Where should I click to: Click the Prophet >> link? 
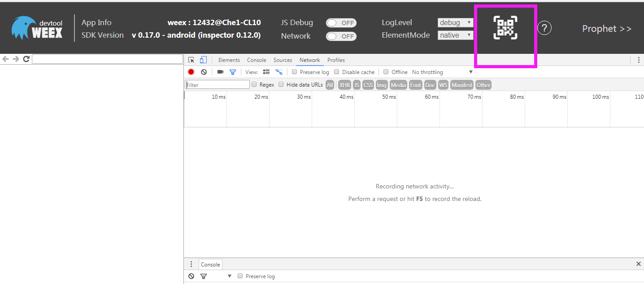(x=606, y=29)
